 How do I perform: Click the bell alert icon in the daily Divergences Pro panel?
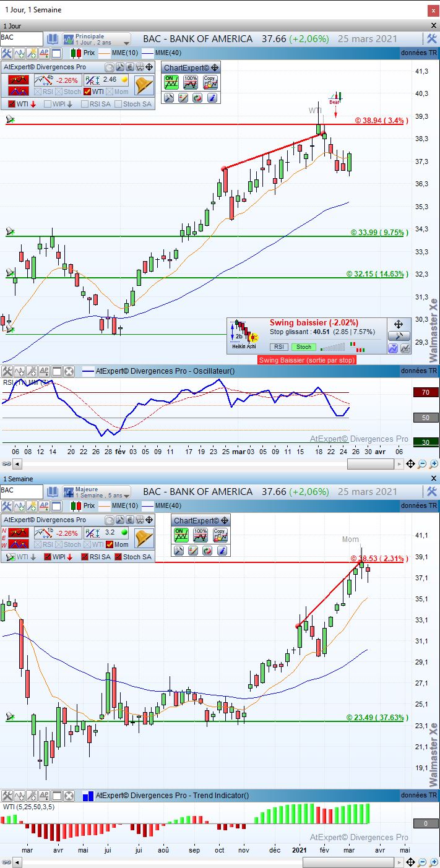click(144, 85)
